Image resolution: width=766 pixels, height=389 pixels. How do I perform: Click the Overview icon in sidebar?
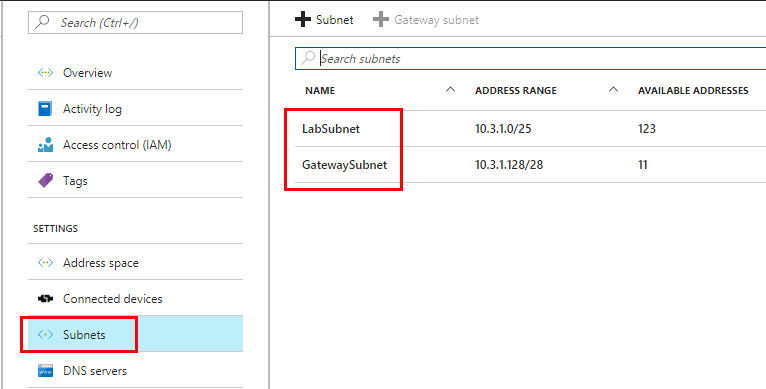pos(45,73)
